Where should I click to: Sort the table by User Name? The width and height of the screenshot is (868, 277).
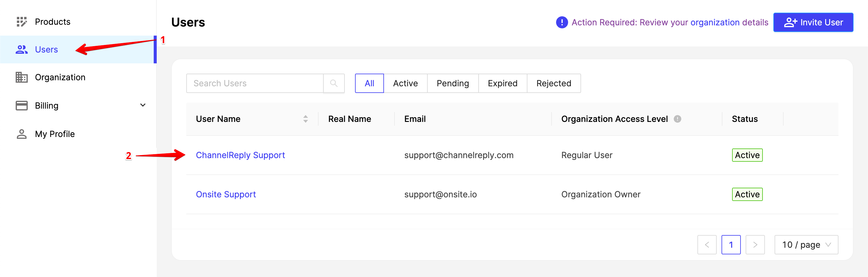coord(305,119)
